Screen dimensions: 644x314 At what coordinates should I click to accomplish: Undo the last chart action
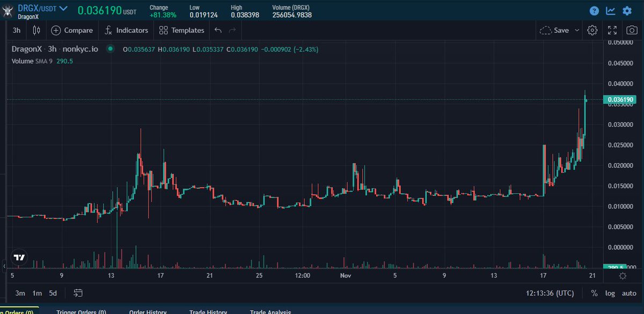point(218,30)
